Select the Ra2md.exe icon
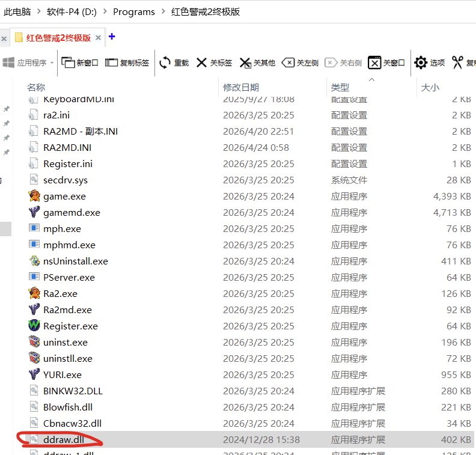This screenshot has height=455, width=476. (34, 310)
